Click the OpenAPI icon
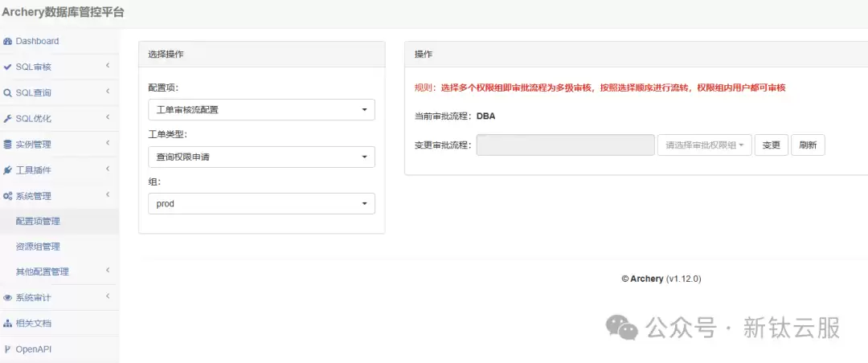Image resolution: width=868 pixels, height=363 pixels. point(8,349)
